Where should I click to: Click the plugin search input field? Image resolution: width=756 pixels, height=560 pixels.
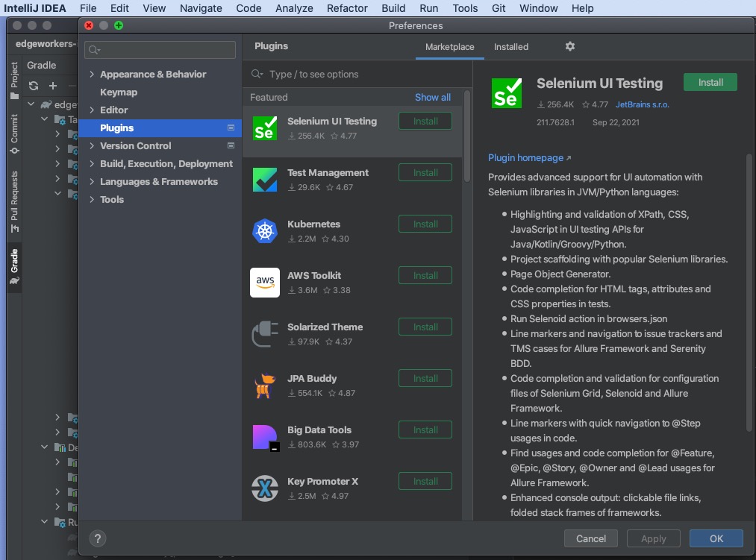tap(357, 75)
